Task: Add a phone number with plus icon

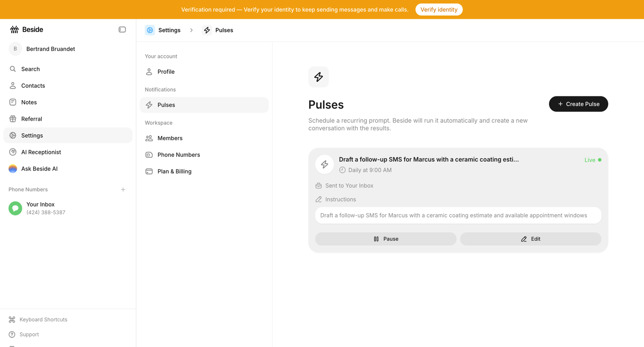Action: pos(123,190)
